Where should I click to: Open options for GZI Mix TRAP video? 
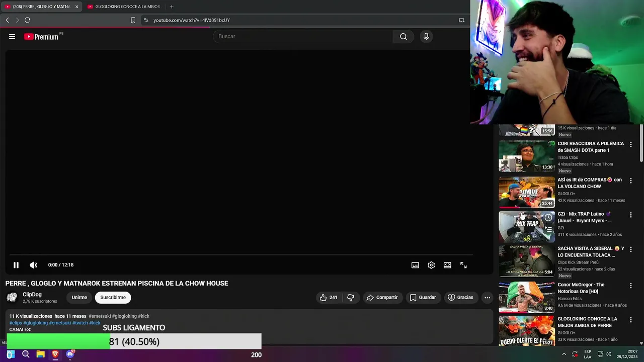(631, 215)
